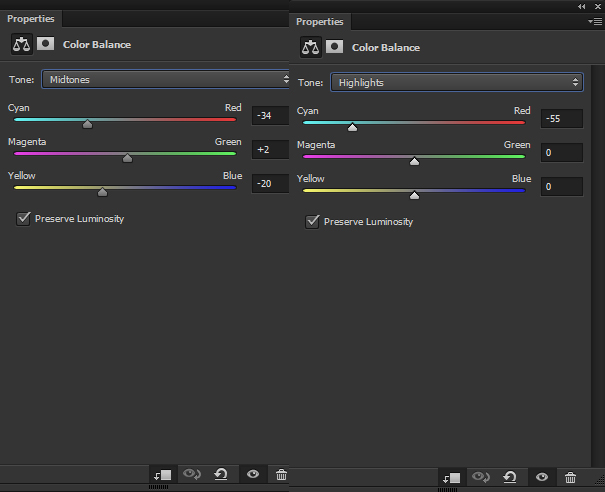Toggle layer visibility eye in right panel
Screen dimensions: 605x492
click(x=541, y=478)
